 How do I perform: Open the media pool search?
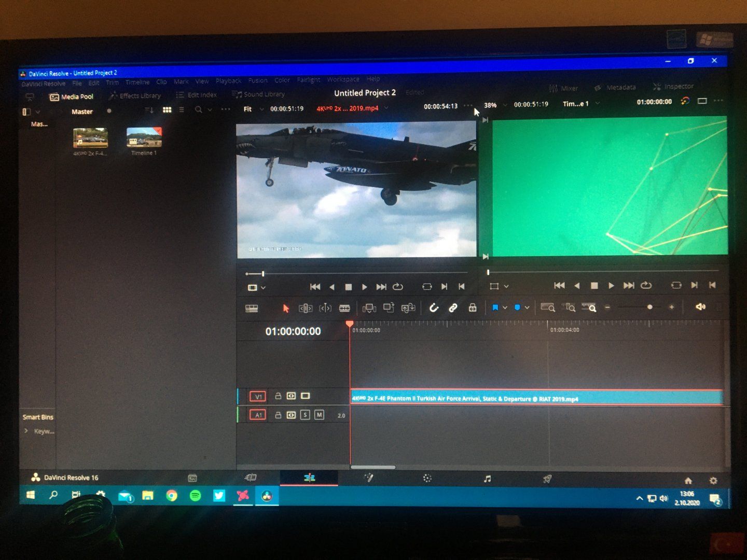[198, 110]
